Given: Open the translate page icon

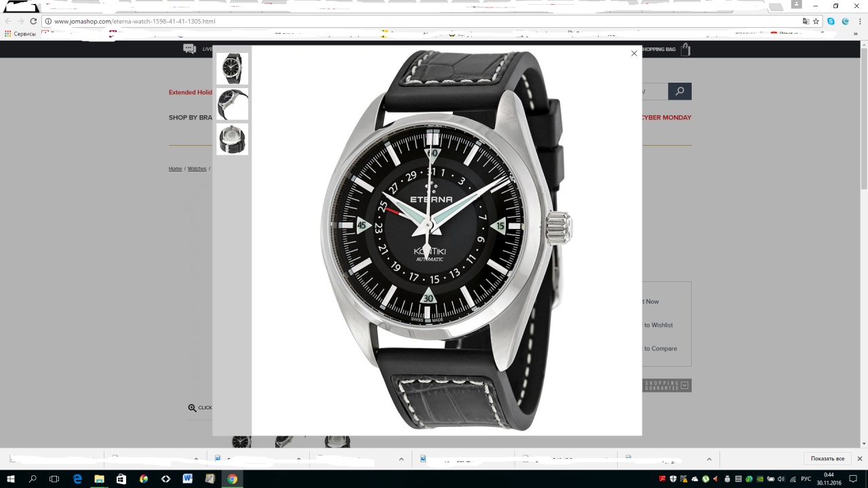Looking at the screenshot, I should pyautogui.click(x=806, y=21).
